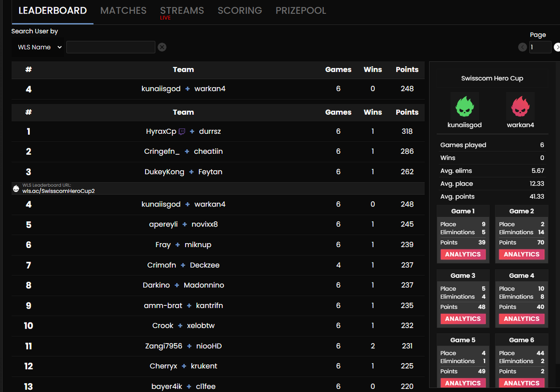The image size is (560, 392).
Task: Select player Darkino
Action: pos(156,285)
